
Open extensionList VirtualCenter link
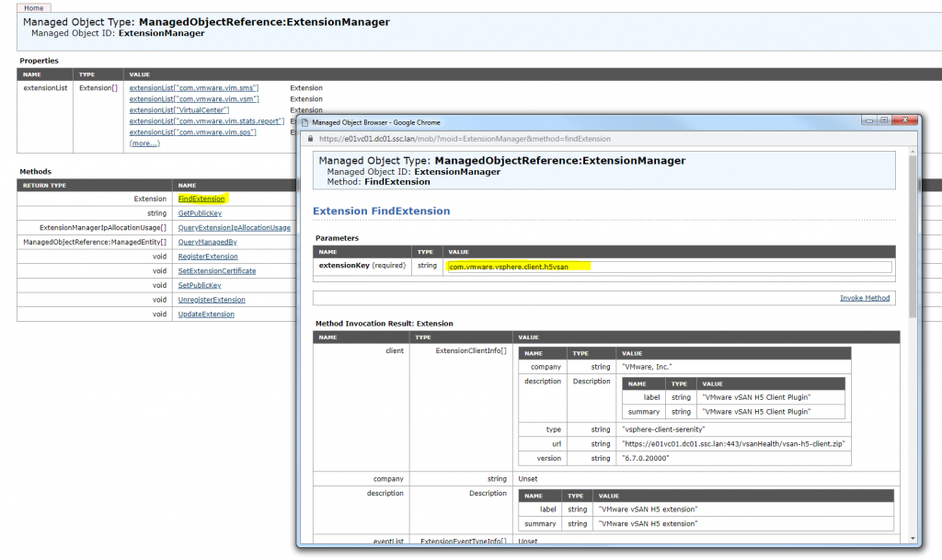pyautogui.click(x=179, y=109)
